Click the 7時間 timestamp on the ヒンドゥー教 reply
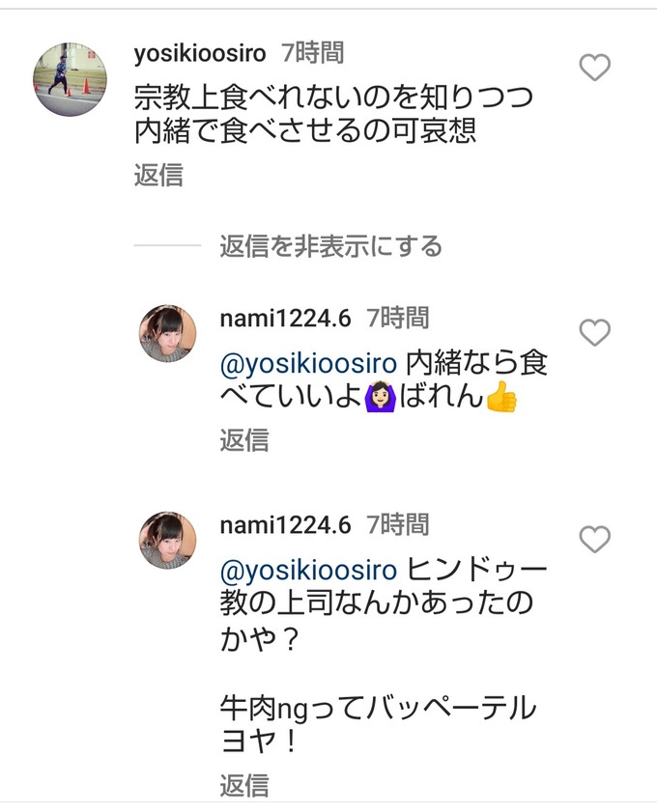Image resolution: width=657 pixels, height=812 pixels. pyautogui.click(x=398, y=525)
